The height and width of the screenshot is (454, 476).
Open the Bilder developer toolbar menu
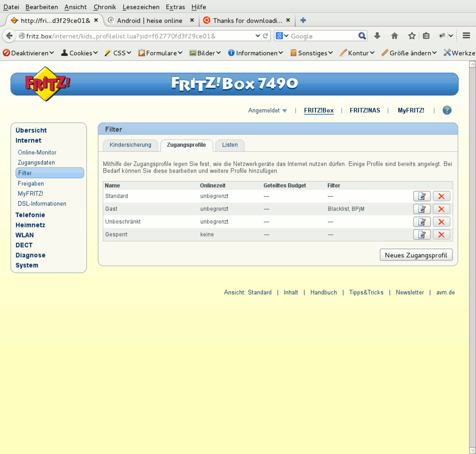(205, 53)
